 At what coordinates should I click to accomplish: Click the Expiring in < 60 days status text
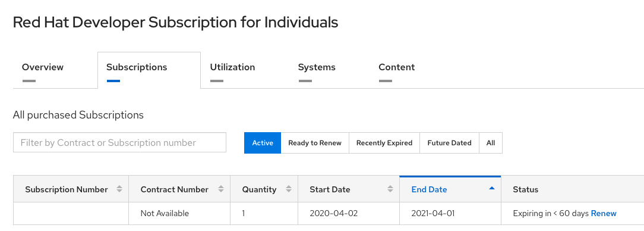coord(551,213)
